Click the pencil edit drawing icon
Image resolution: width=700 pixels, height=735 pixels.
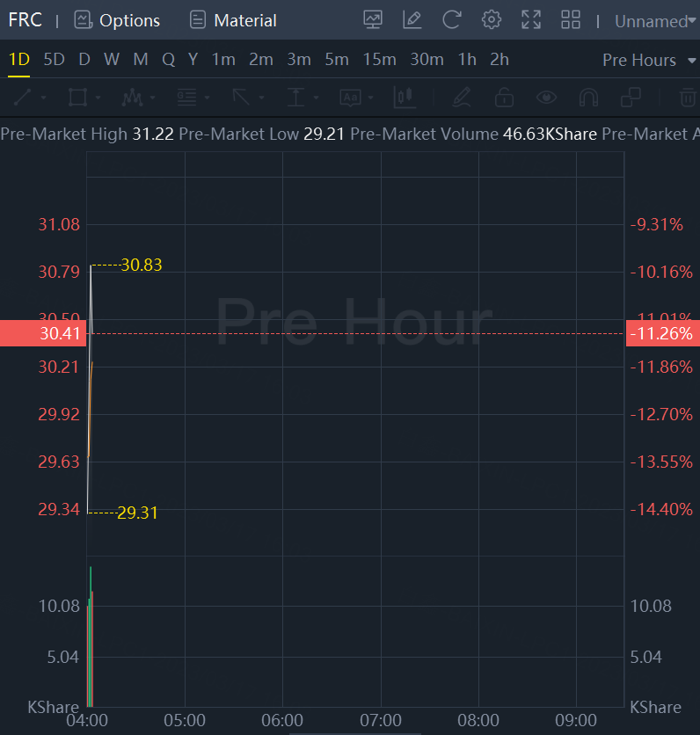pyautogui.click(x=412, y=19)
